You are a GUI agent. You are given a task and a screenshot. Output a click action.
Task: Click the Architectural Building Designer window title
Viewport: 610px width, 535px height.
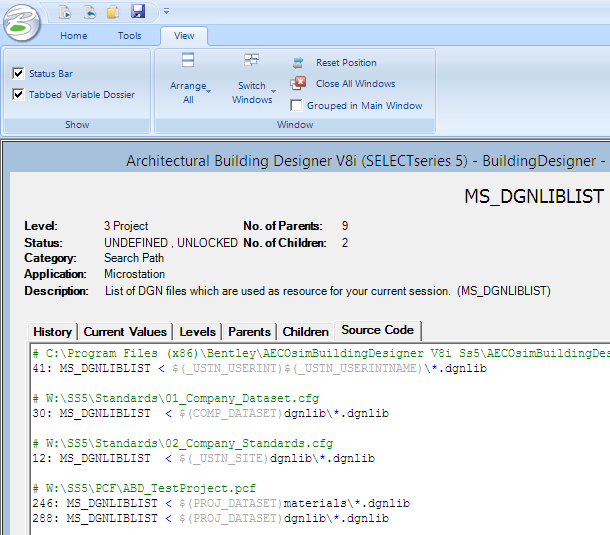(x=366, y=161)
